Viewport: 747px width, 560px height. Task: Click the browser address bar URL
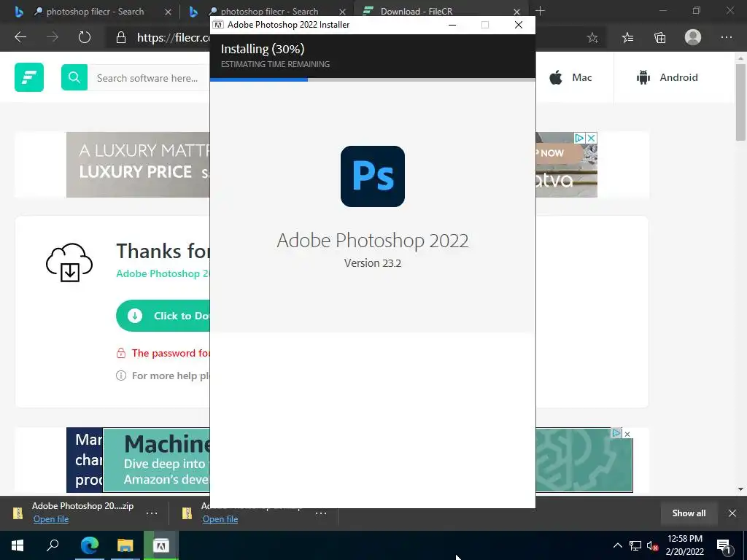point(174,38)
